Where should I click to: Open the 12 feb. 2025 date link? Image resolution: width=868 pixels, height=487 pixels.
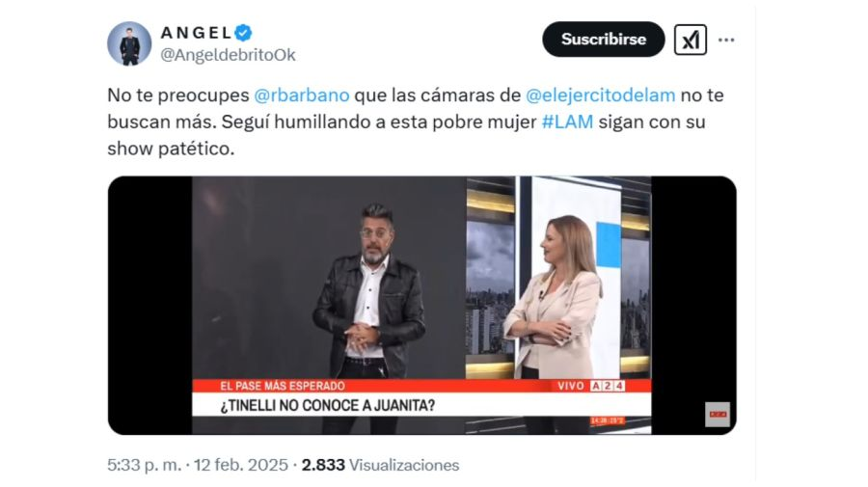click(241, 465)
